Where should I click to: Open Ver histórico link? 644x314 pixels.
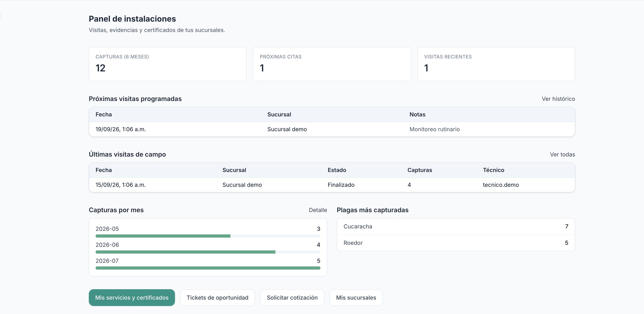pos(558,99)
